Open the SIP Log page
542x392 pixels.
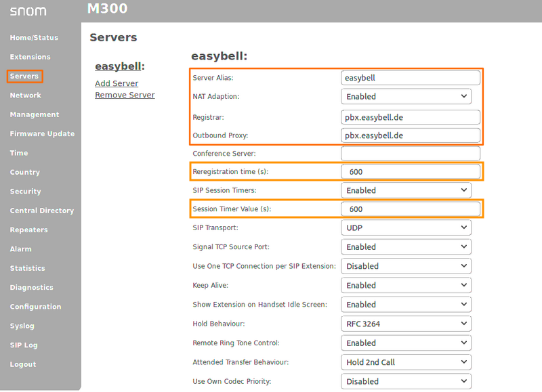tap(24, 345)
